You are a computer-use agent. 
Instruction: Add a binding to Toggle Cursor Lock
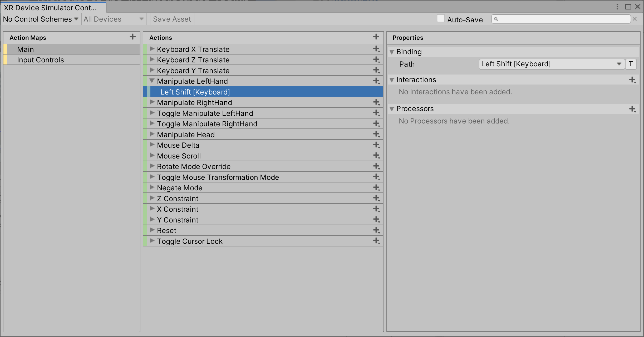pos(376,241)
